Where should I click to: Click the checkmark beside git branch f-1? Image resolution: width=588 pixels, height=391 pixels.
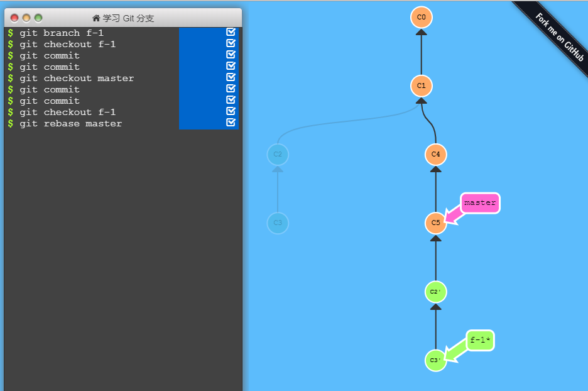pyautogui.click(x=231, y=32)
